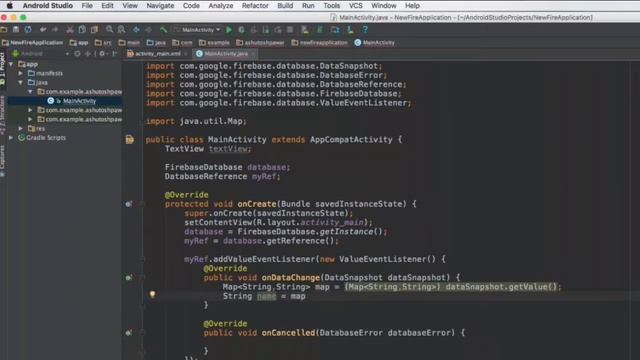Image resolution: width=640 pixels, height=360 pixels.
Task: Open the SDK Manager toolbar icon
Action: point(350,29)
